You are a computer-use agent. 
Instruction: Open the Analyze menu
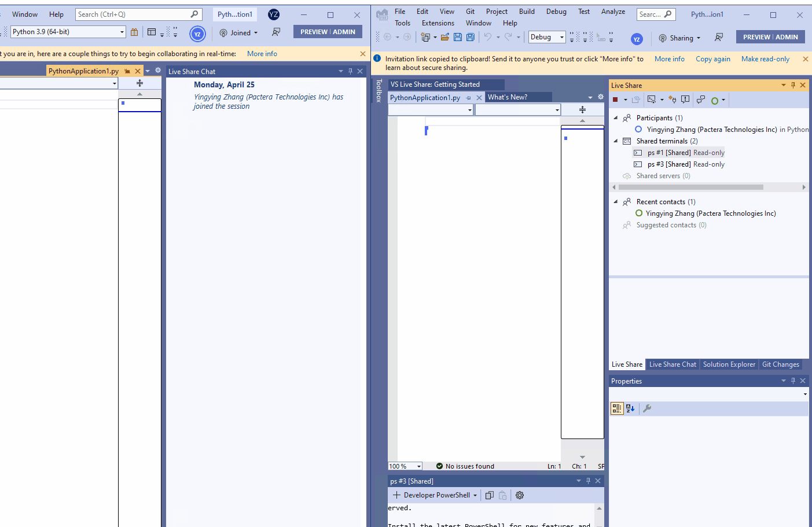point(613,12)
